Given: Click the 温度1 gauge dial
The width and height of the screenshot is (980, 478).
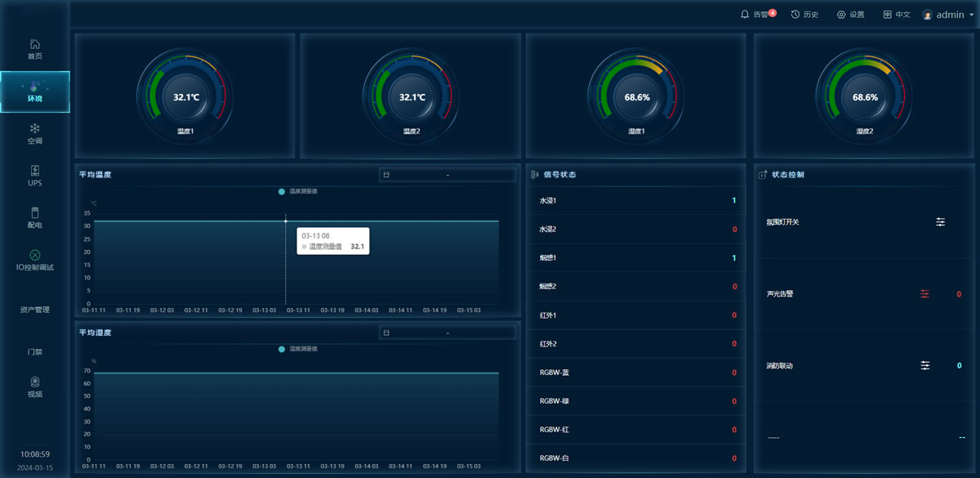Looking at the screenshot, I should tap(185, 96).
